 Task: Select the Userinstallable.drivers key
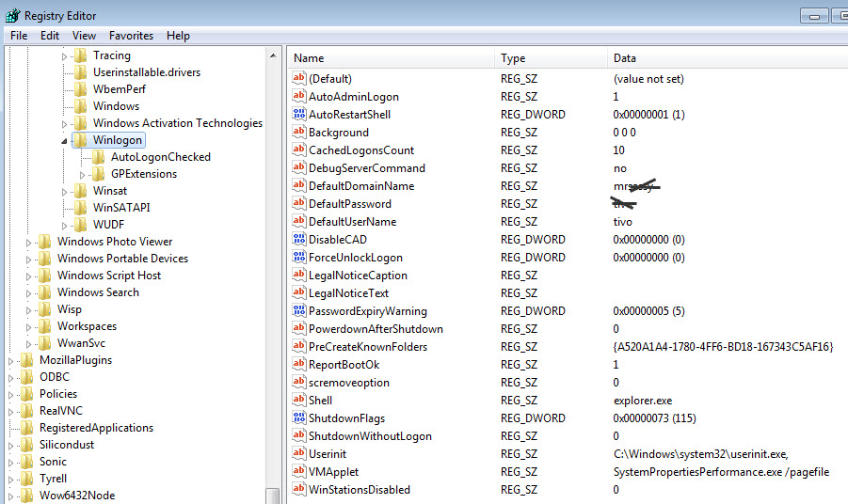tap(147, 72)
